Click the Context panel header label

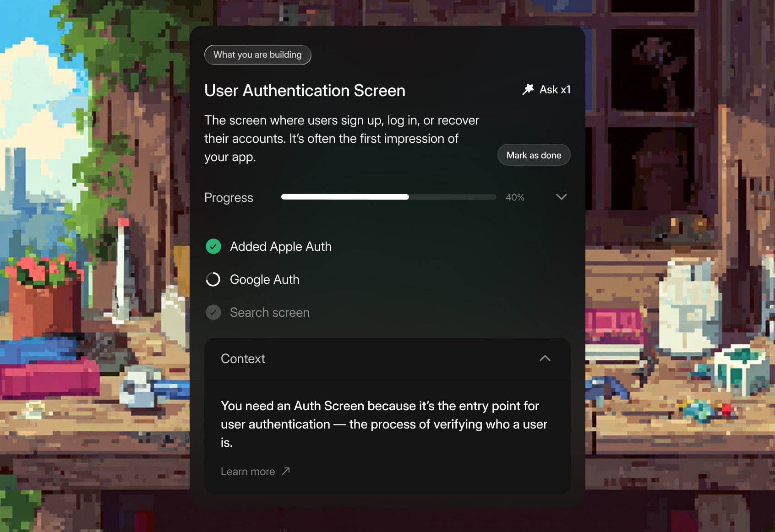[x=243, y=358]
